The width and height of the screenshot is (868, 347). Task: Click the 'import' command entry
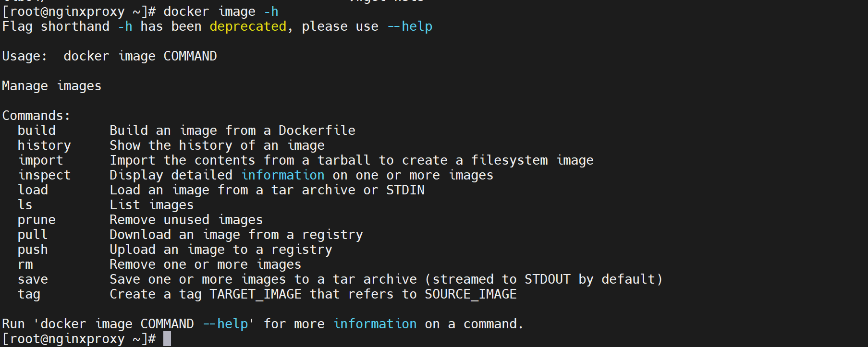pyautogui.click(x=40, y=160)
